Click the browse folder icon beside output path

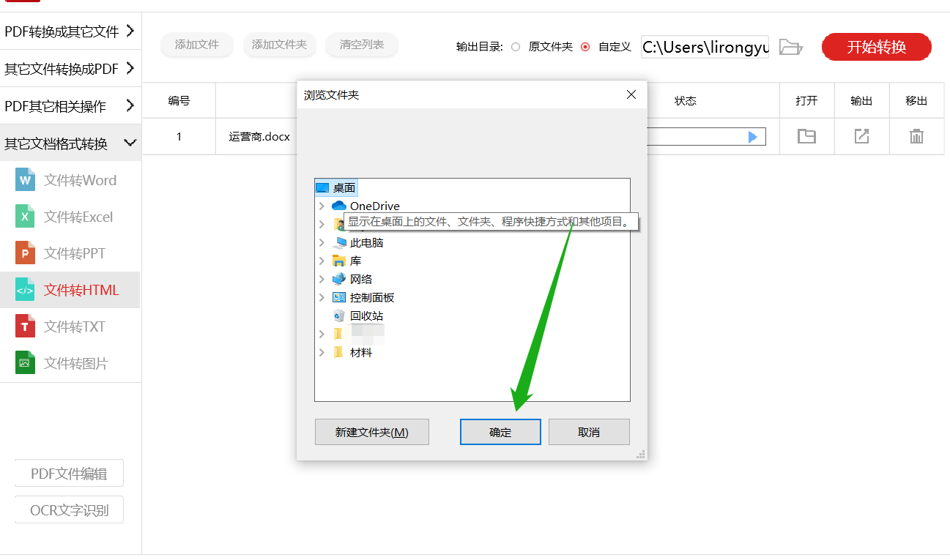pyautogui.click(x=790, y=46)
